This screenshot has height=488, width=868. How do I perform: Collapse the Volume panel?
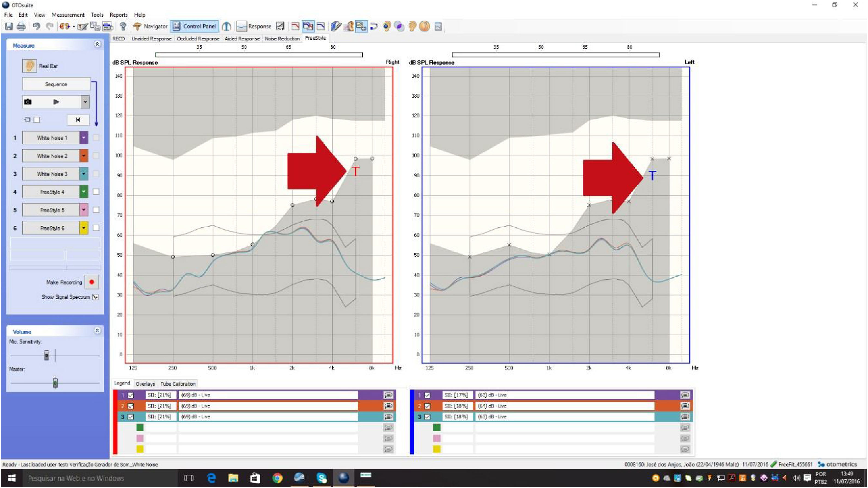(97, 331)
